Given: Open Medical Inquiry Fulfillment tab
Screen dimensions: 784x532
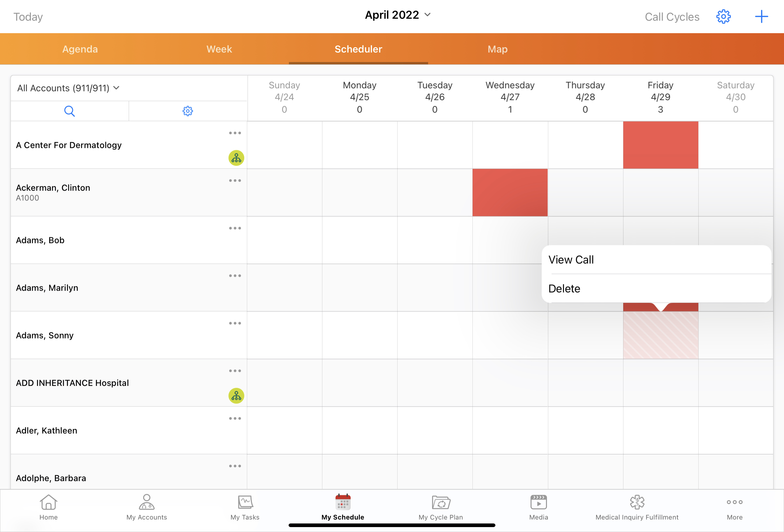Looking at the screenshot, I should (x=637, y=507).
